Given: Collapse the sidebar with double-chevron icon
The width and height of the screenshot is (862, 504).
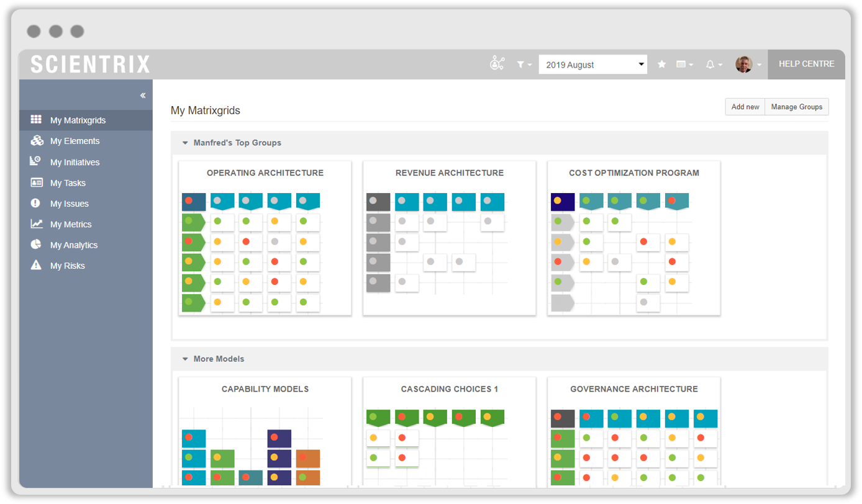Looking at the screenshot, I should (143, 96).
